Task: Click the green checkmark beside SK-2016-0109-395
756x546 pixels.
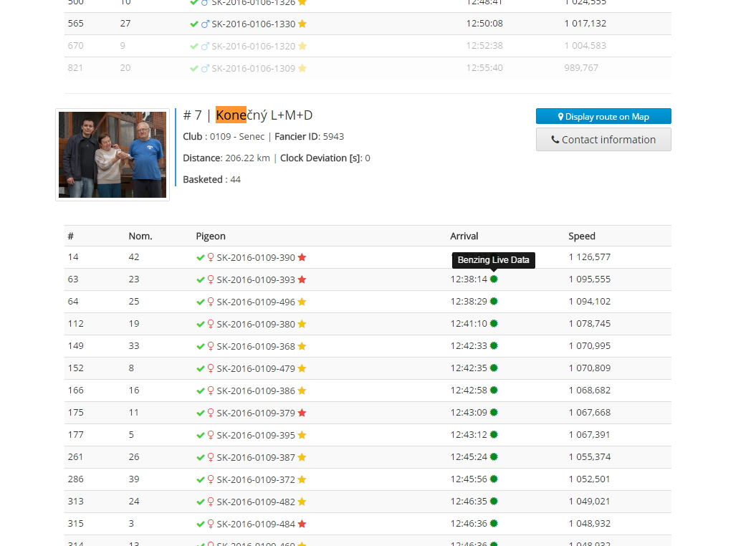Action: tap(201, 435)
